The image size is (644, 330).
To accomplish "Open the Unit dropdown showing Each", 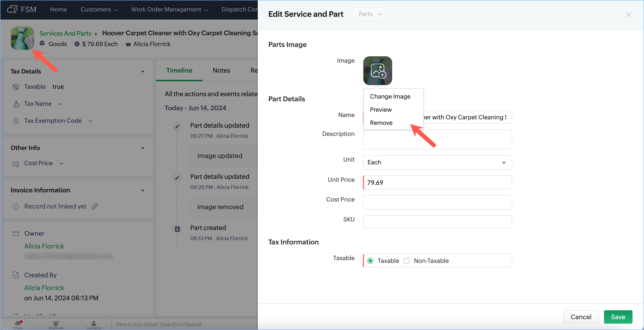I will coord(437,162).
